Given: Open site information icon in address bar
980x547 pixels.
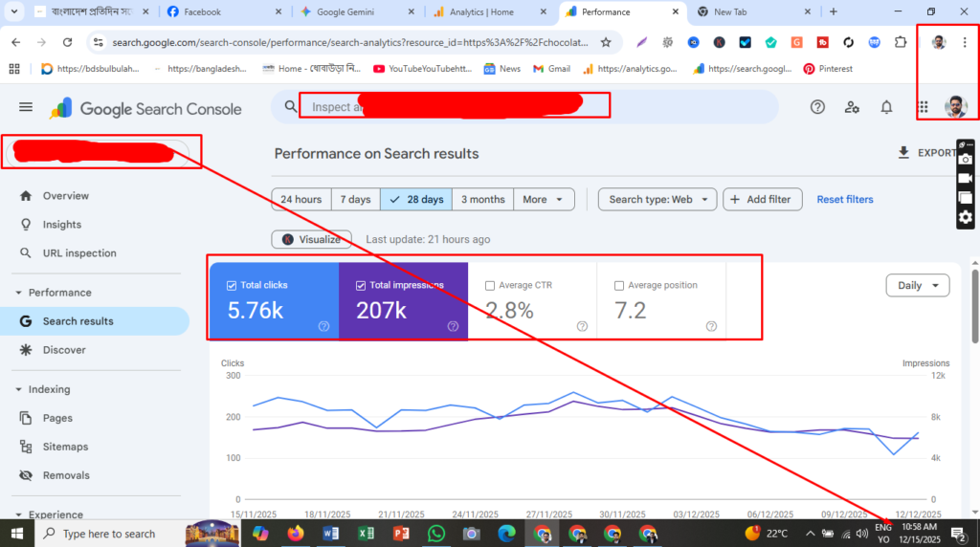Looking at the screenshot, I should click(x=99, y=42).
